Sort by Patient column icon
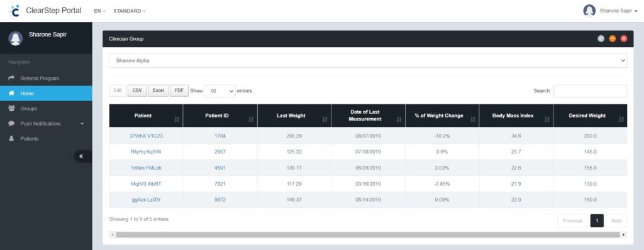 coord(177,119)
